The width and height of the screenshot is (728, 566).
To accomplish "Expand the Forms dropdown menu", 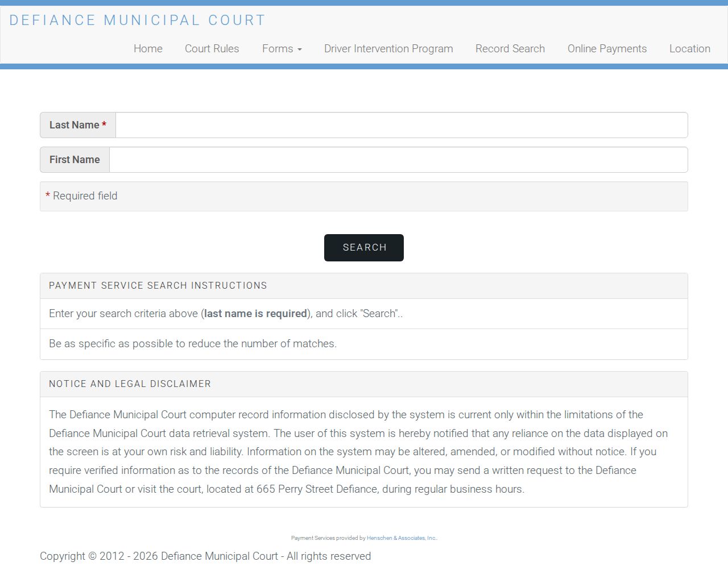I will point(282,49).
